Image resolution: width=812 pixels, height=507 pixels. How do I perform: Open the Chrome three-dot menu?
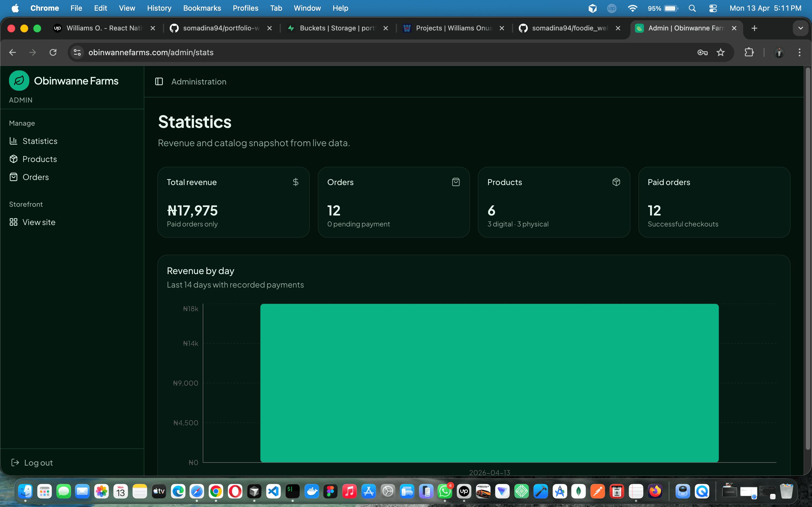click(x=799, y=52)
